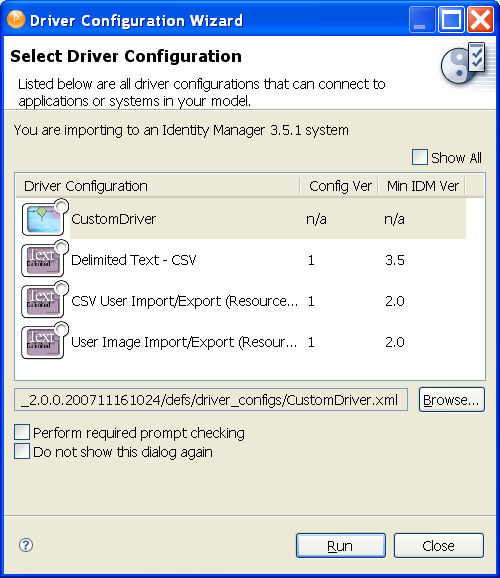The width and height of the screenshot is (500, 578).
Task: Click Config Ver 1 for Delimited Text - CSV
Action: click(311, 260)
